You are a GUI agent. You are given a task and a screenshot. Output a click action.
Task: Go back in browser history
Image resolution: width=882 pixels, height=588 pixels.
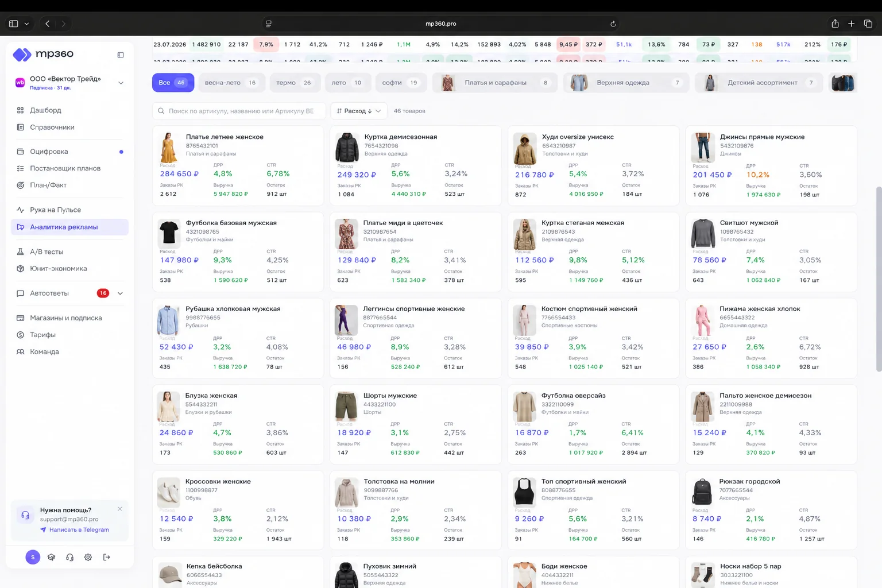(x=48, y=24)
